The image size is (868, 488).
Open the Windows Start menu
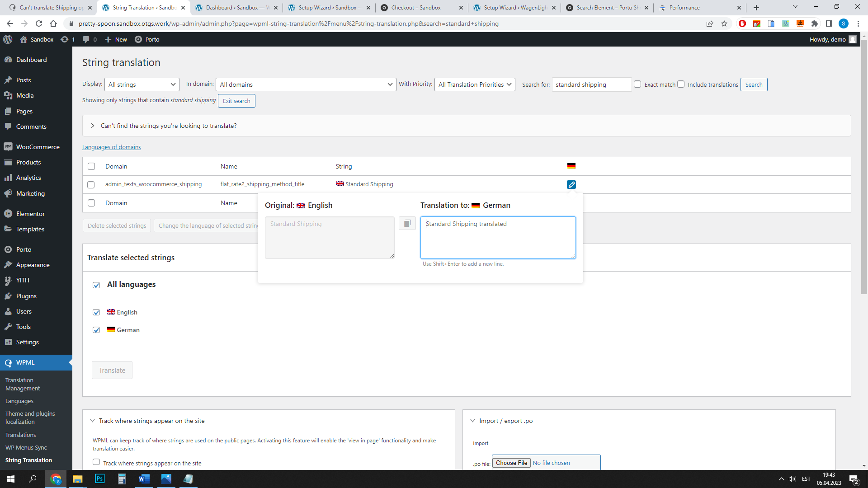tap(11, 479)
